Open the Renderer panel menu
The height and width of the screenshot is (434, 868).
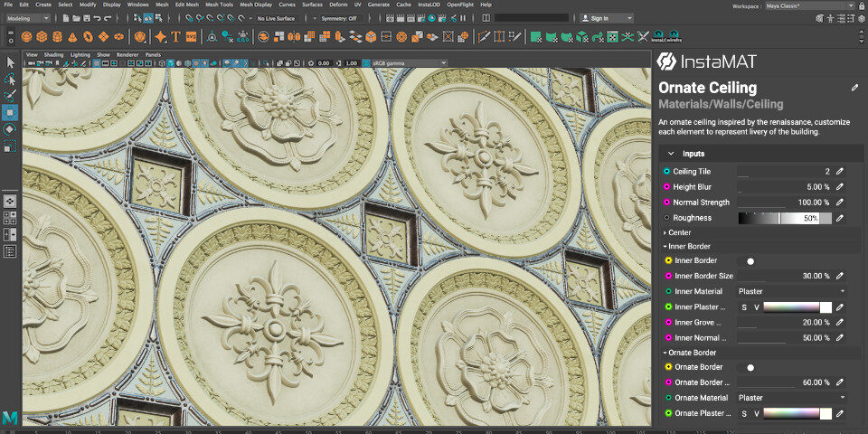[127, 55]
